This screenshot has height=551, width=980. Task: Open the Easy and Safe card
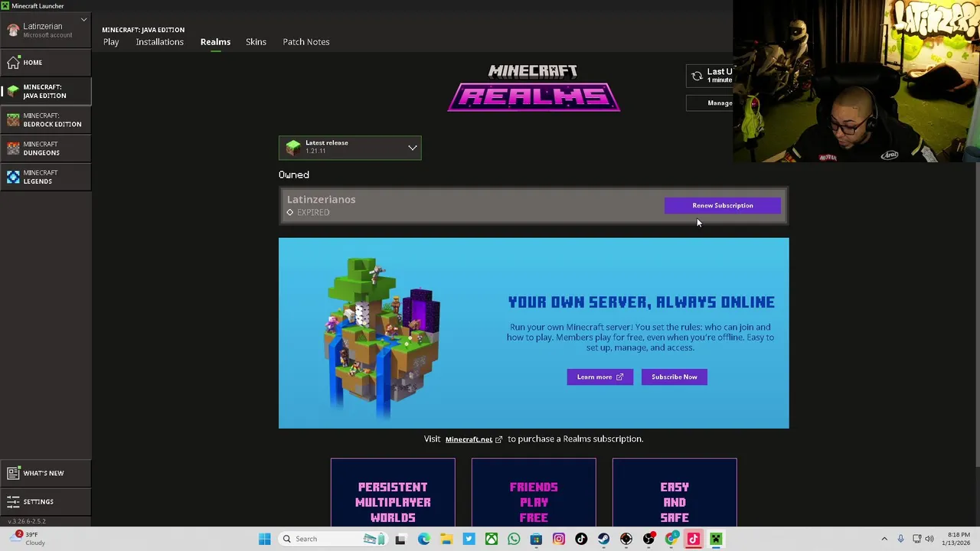[675, 493]
